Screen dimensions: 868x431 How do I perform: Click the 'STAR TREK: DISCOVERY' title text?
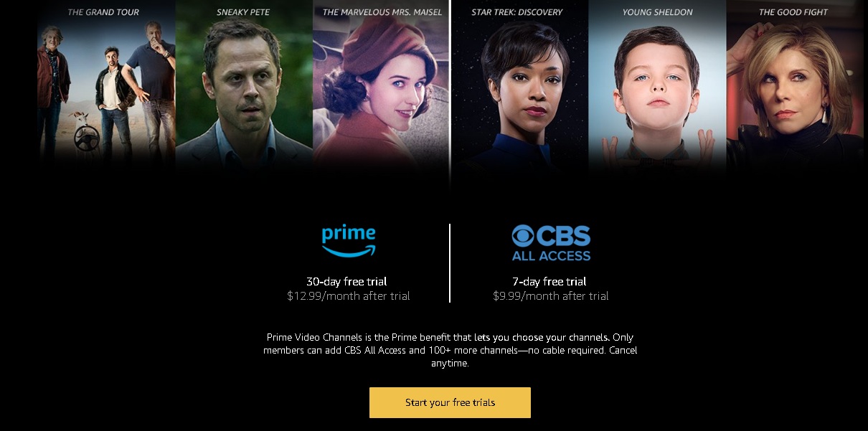coord(516,12)
